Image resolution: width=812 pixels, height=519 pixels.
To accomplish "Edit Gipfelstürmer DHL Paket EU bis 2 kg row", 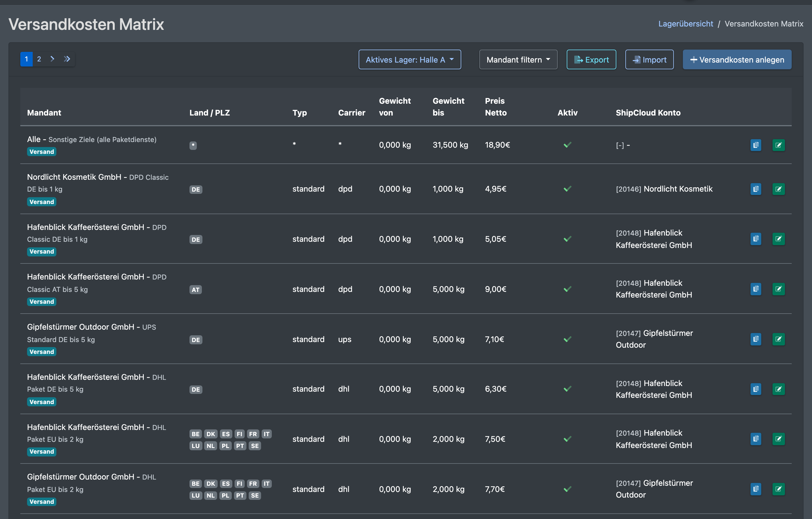I will [778, 489].
